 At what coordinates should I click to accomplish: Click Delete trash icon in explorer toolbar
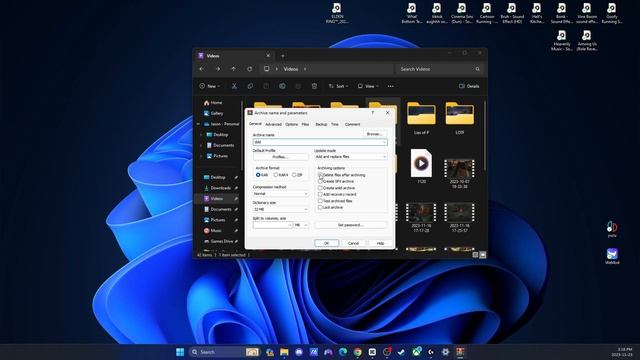(x=314, y=86)
